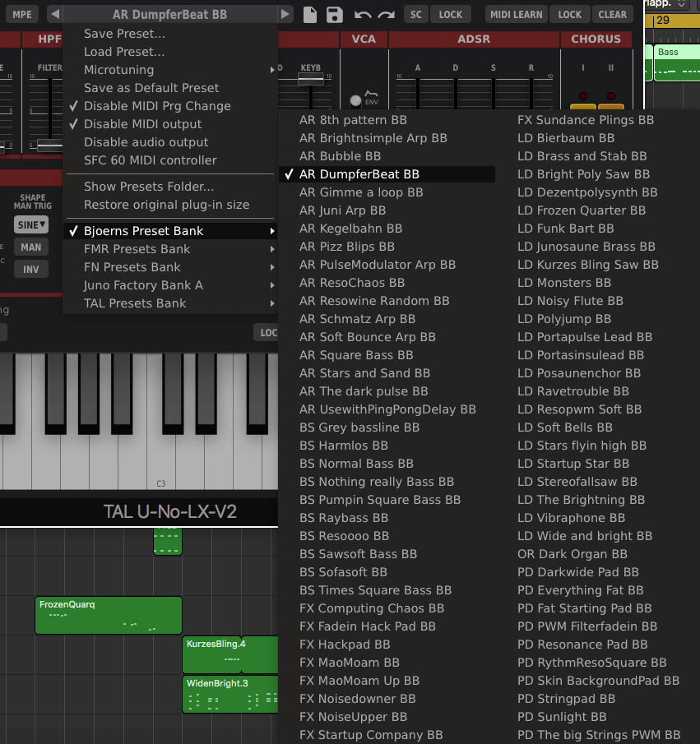Toggle Disable MIDI Prg Change
This screenshot has height=744, width=700.
coord(169,106)
